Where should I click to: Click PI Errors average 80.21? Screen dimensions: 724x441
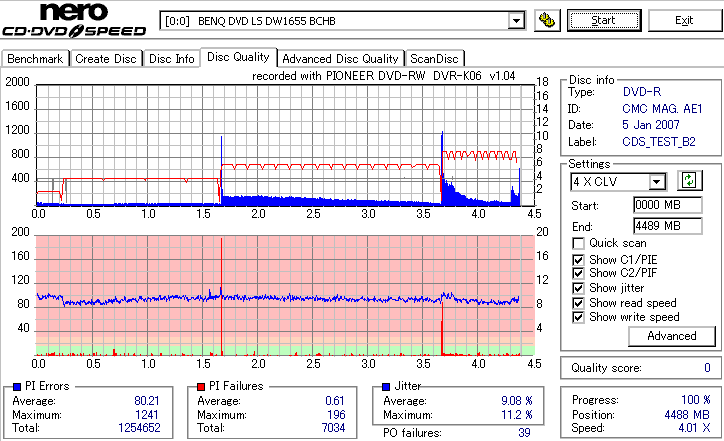point(146,401)
